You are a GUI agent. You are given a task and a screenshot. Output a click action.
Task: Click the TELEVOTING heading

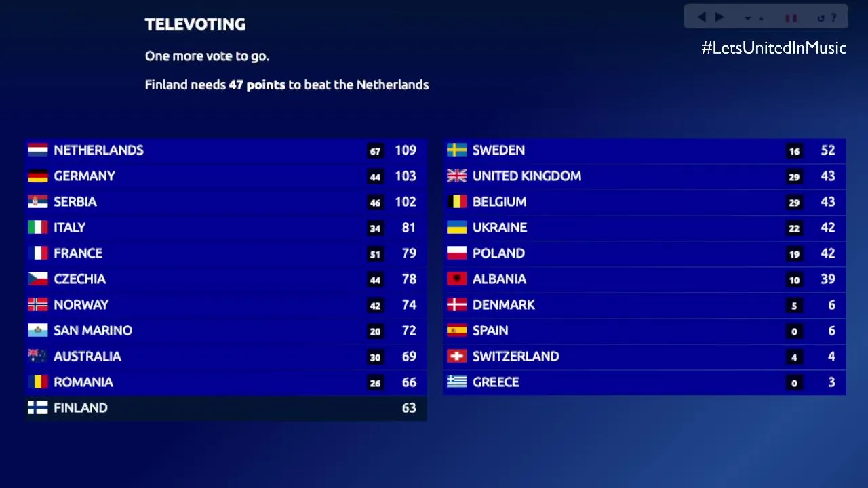click(195, 24)
